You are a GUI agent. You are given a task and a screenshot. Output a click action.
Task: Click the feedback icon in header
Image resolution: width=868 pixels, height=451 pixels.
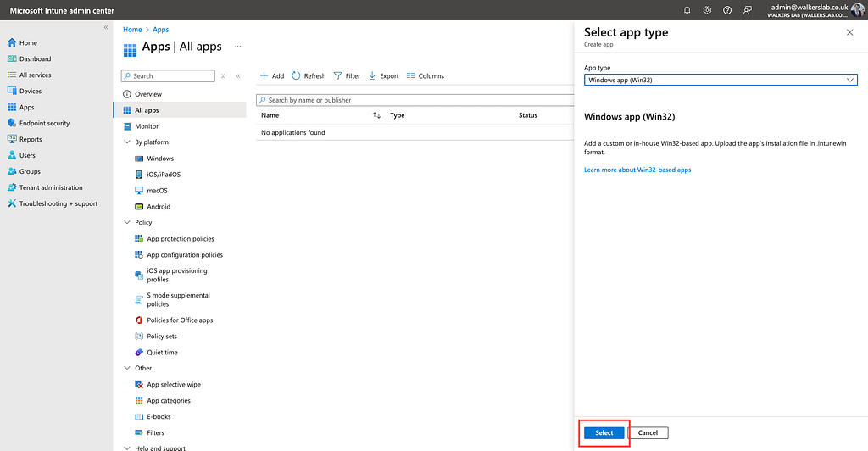[747, 10]
